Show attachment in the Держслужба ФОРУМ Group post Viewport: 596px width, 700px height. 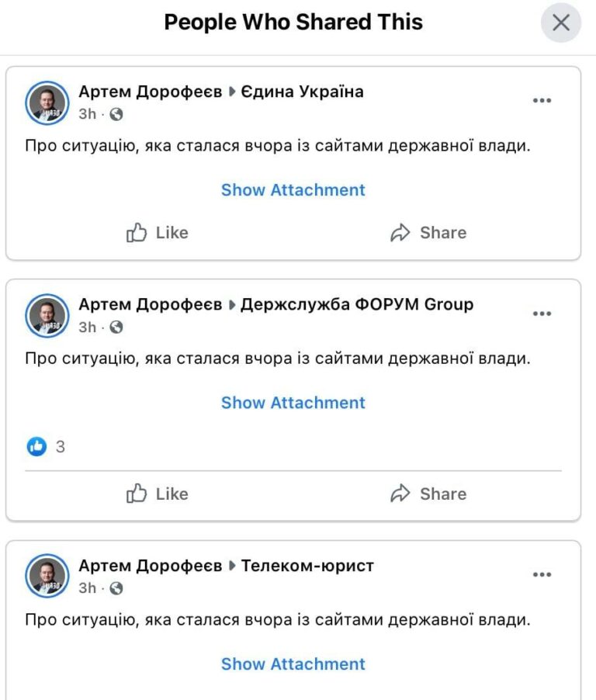293,403
